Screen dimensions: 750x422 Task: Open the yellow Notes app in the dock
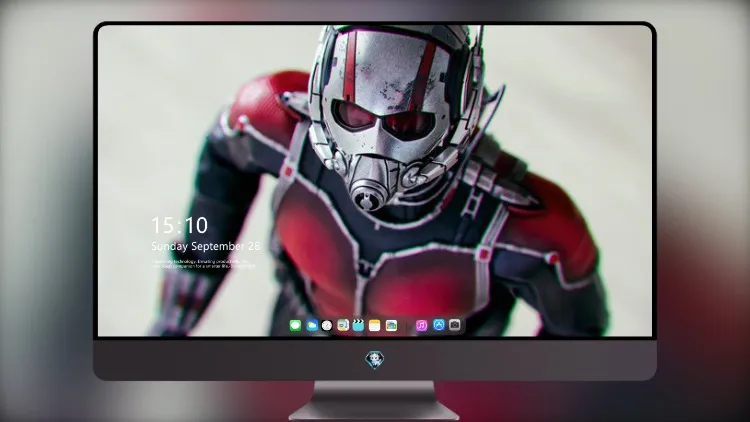tap(375, 325)
